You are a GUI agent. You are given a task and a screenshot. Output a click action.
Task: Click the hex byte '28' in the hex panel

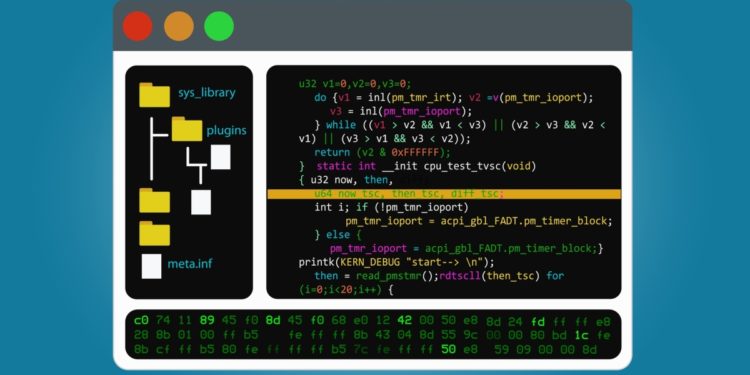[x=141, y=334]
